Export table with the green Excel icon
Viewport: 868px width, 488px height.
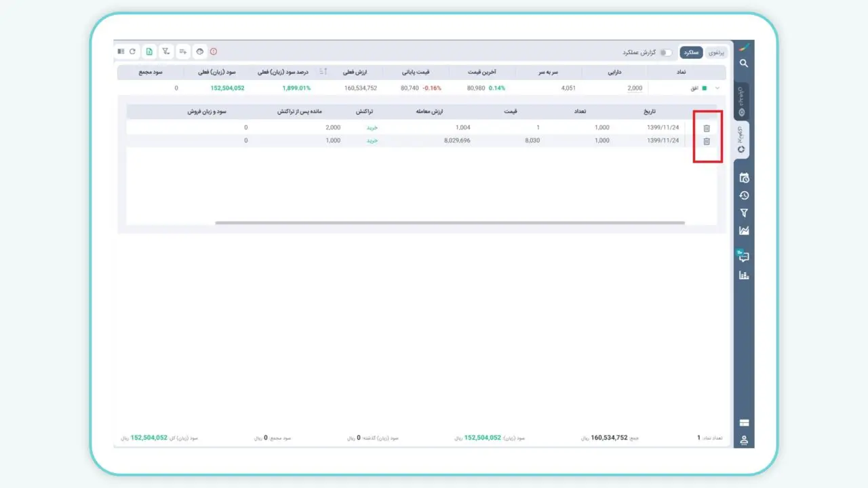point(149,52)
